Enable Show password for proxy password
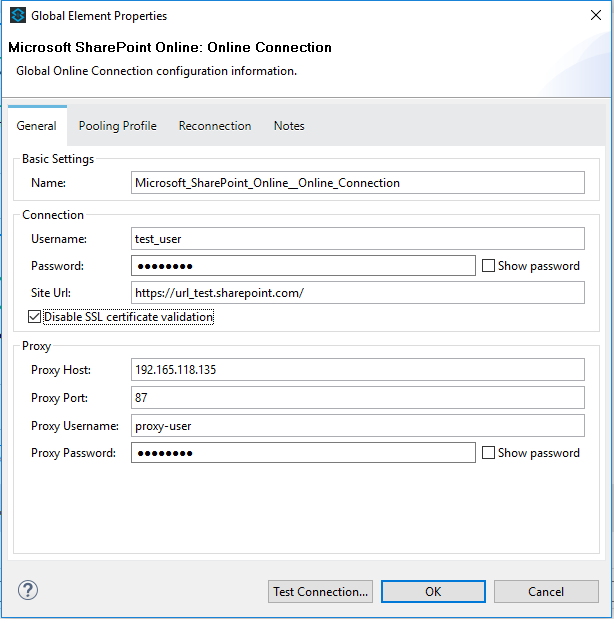 (x=488, y=453)
